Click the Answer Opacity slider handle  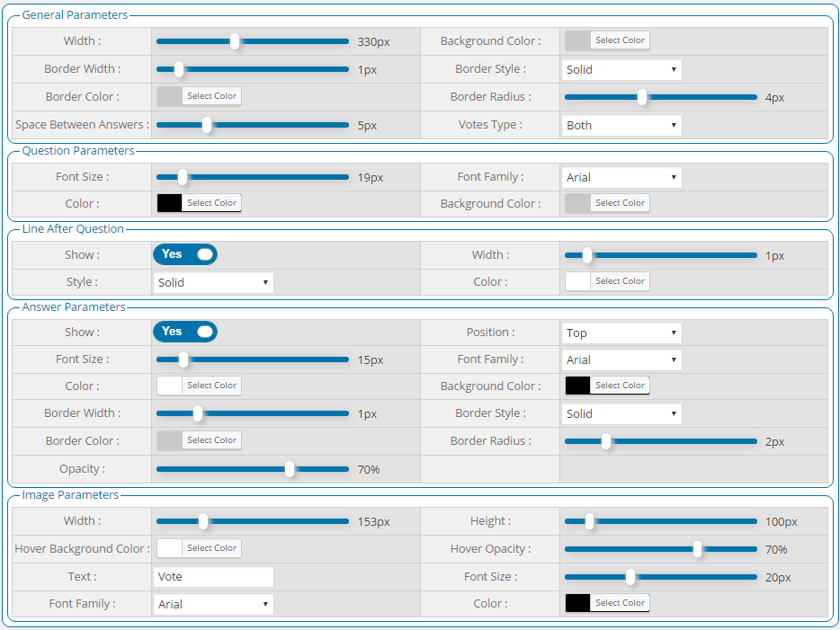[290, 469]
